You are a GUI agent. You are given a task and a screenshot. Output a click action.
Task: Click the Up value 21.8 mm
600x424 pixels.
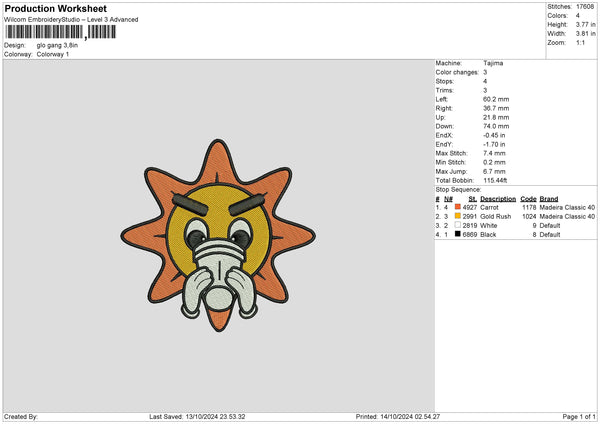(496, 117)
